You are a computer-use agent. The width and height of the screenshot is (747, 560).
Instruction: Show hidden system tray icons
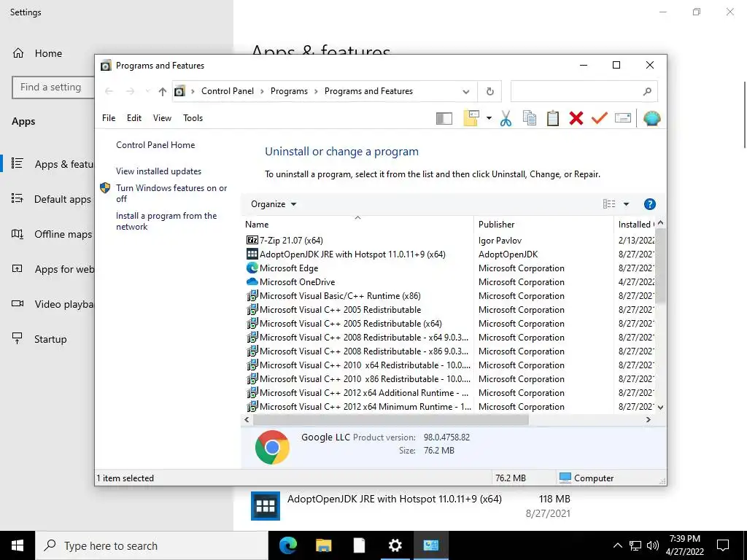click(x=617, y=545)
